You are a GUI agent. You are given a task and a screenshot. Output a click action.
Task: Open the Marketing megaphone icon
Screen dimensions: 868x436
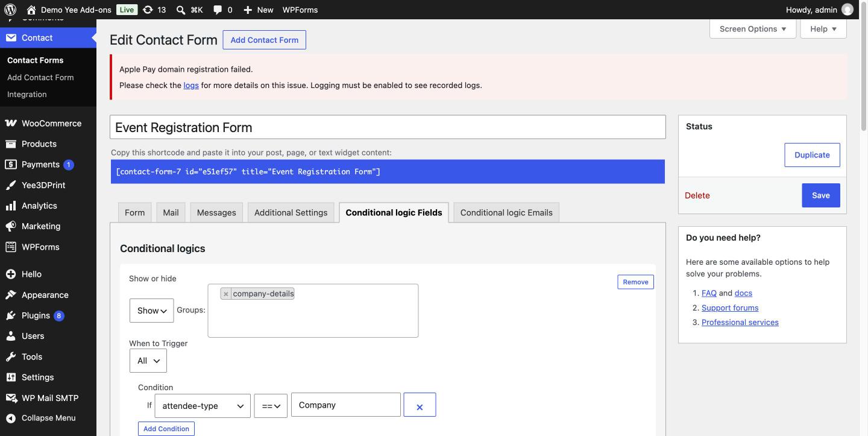[x=11, y=226]
